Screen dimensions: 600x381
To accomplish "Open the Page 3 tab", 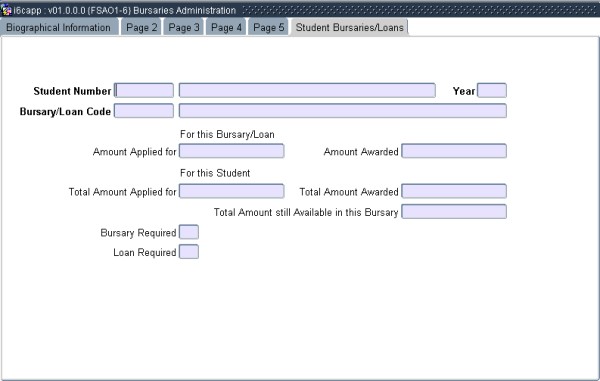I will (x=184, y=28).
